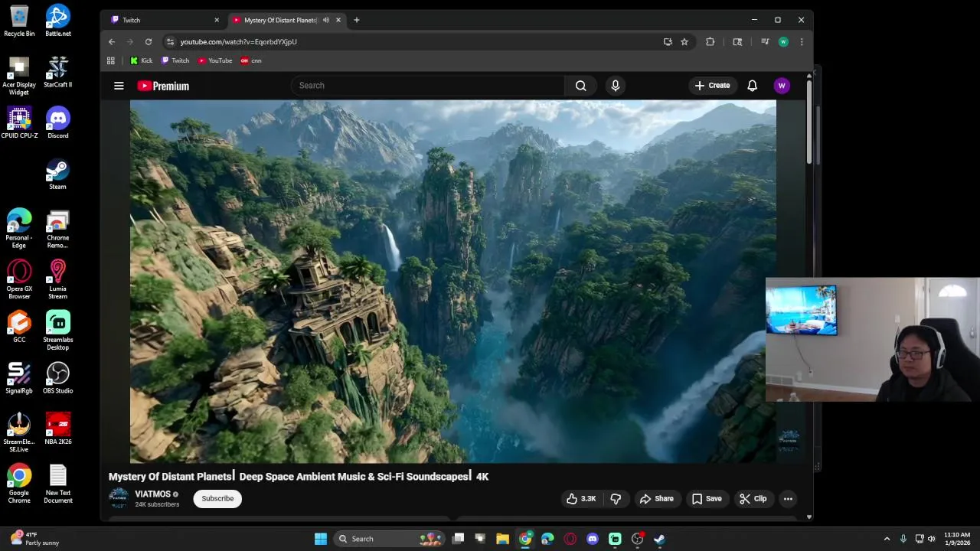Clip the video
The image size is (980, 551).
753,499
